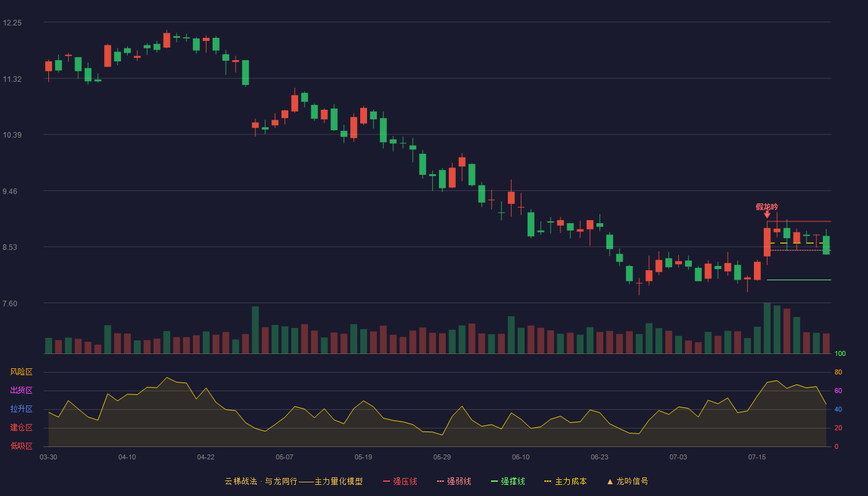The image size is (868, 496).
Task: Toggle the 强撑线 legend item
Action: coord(508,481)
